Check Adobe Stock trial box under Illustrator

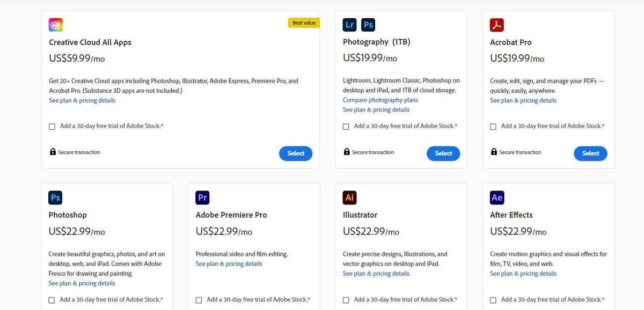click(346, 300)
